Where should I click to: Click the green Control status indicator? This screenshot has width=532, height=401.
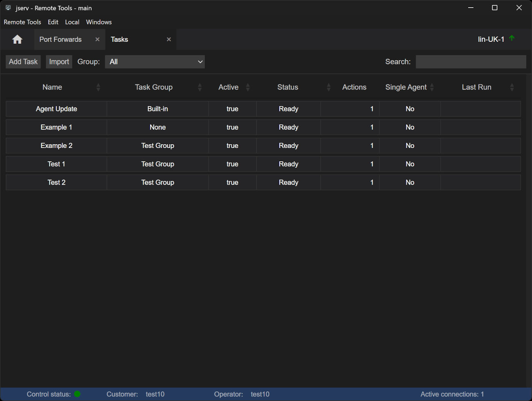pos(77,394)
